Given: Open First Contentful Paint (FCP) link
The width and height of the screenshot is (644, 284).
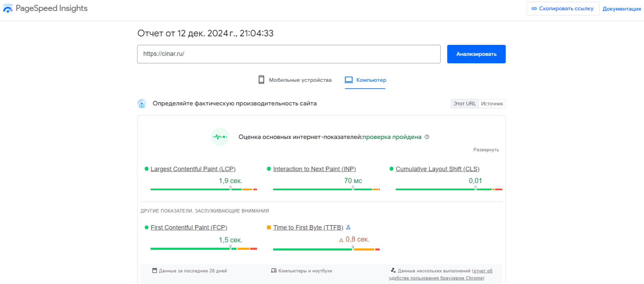Looking at the screenshot, I should (x=189, y=228).
